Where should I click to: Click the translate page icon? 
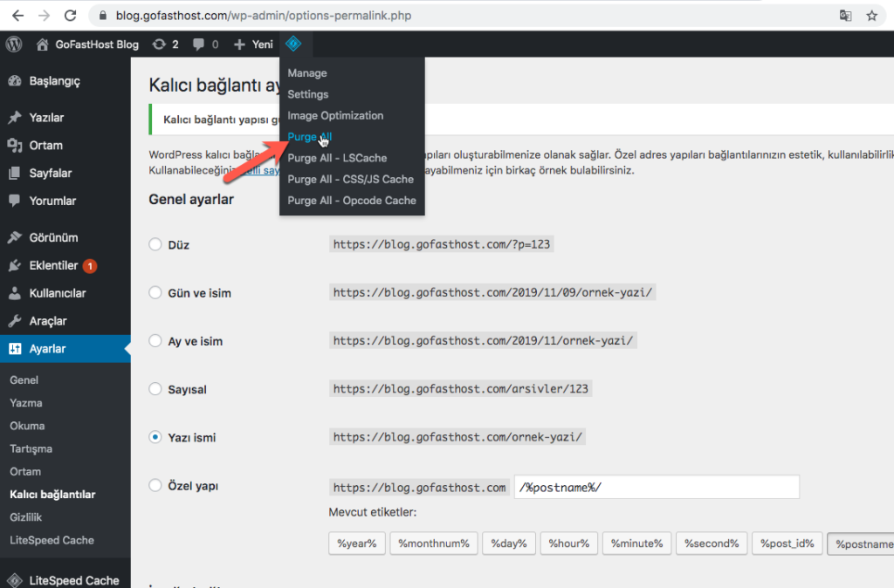point(845,15)
